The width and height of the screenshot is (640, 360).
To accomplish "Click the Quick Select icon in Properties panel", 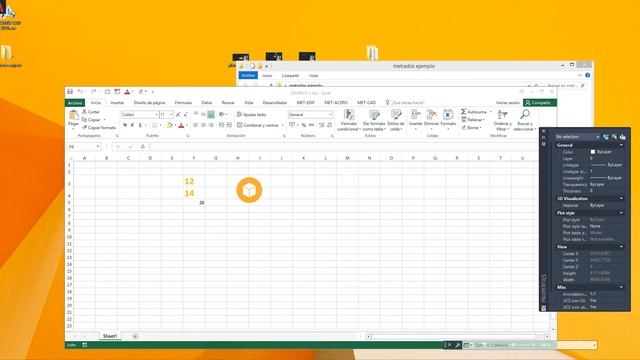I will (622, 137).
